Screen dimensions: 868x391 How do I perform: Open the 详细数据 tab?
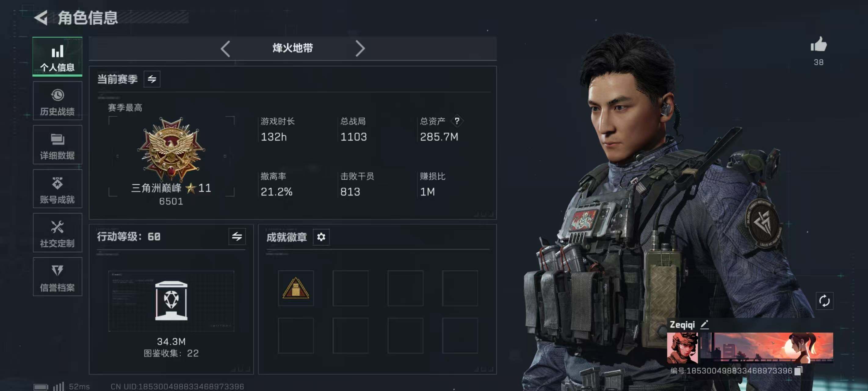(x=57, y=145)
